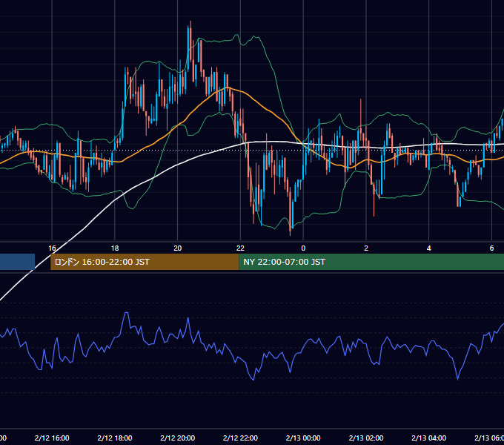The width and height of the screenshot is (504, 445).
Task: Click the 2/12 18:00 date label
Action: pos(115,438)
